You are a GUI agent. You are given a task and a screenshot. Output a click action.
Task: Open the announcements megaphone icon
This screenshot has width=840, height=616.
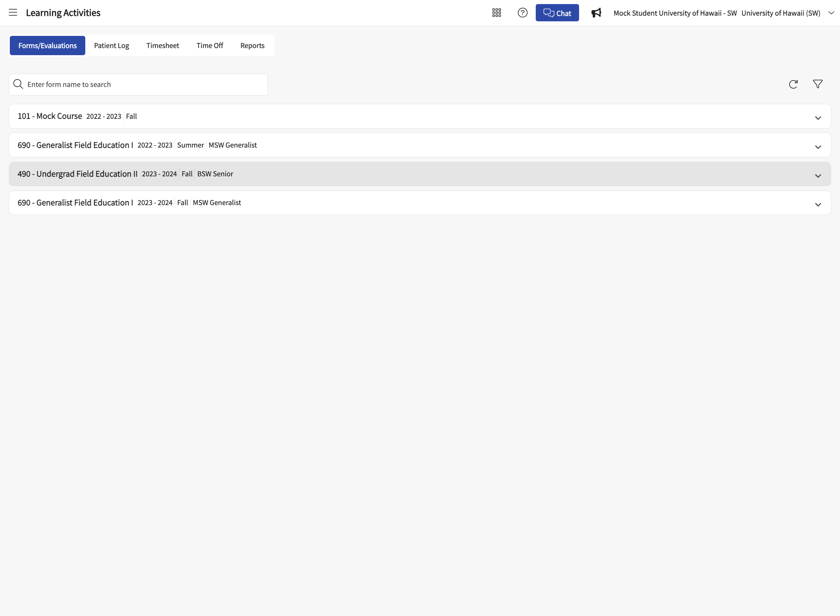[x=596, y=13]
